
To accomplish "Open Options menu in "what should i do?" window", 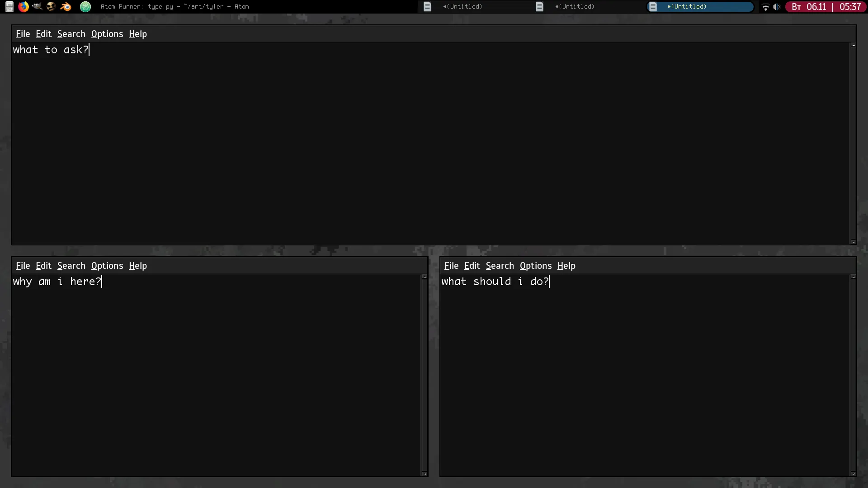I will 535,266.
